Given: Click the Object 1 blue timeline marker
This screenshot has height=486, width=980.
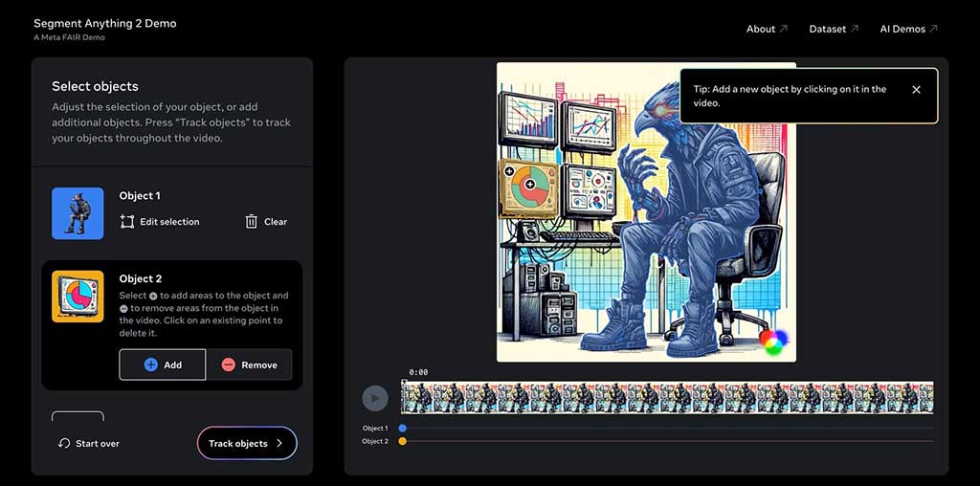Looking at the screenshot, I should click(402, 429).
